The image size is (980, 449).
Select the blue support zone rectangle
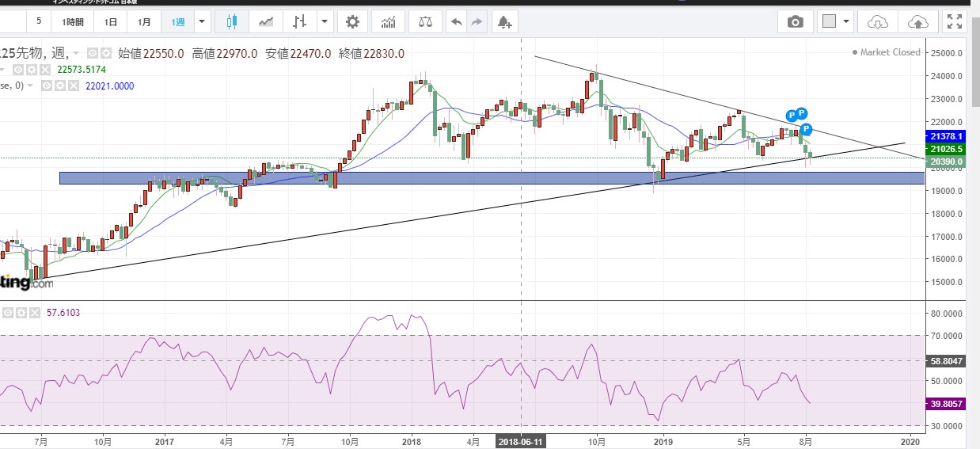coord(492,178)
